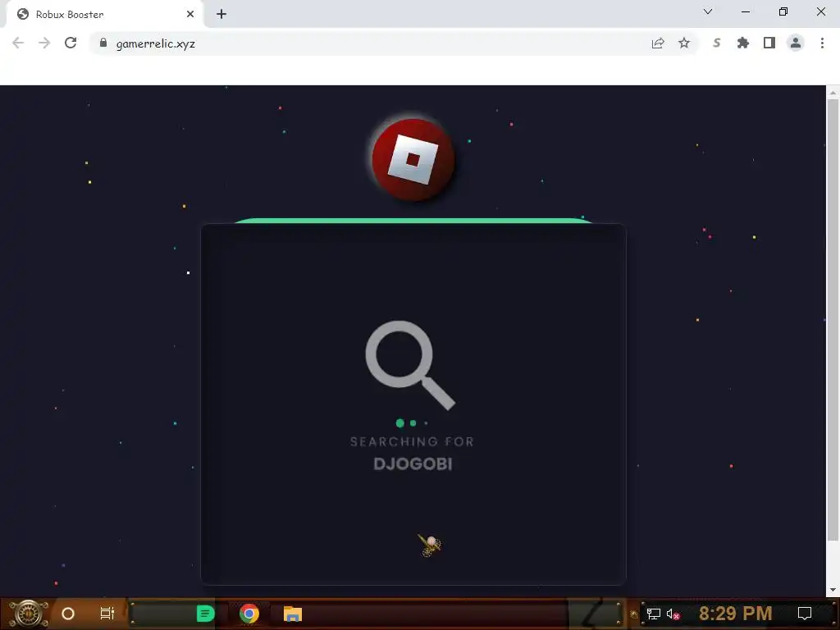
Task: Click the muted volume icon
Action: (x=673, y=614)
